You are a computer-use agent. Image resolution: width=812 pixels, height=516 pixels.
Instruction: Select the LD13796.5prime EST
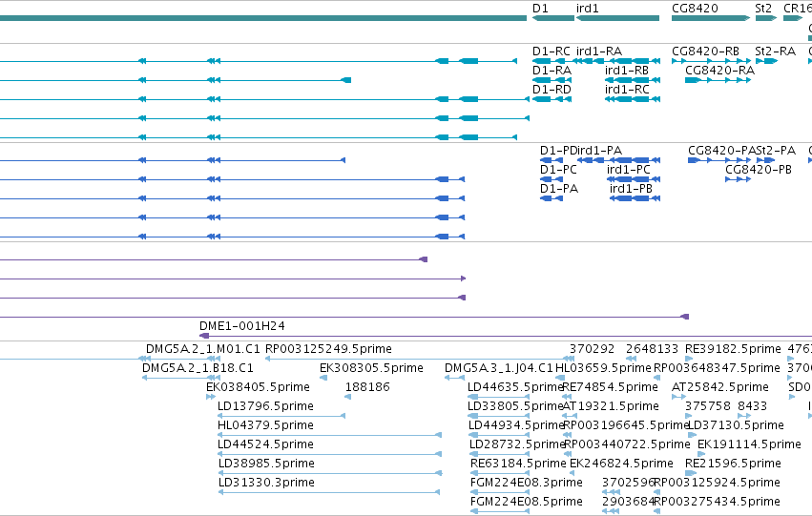click(265, 406)
